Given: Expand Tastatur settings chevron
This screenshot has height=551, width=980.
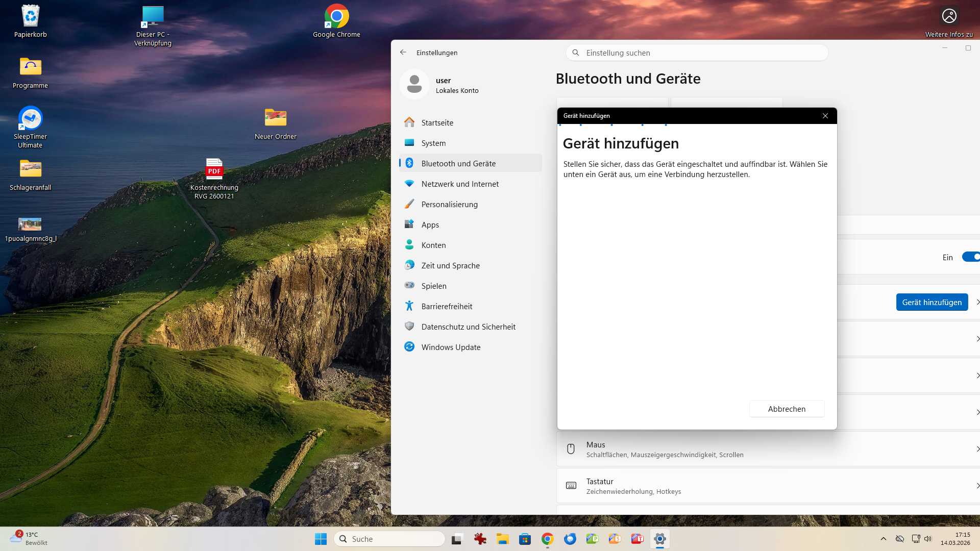Looking at the screenshot, I should click(977, 486).
